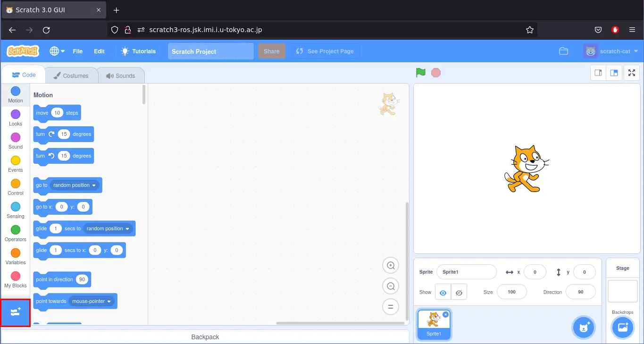Viewport: 644px width, 344px height.
Task: Click the sprite Size input field
Action: pos(511,292)
